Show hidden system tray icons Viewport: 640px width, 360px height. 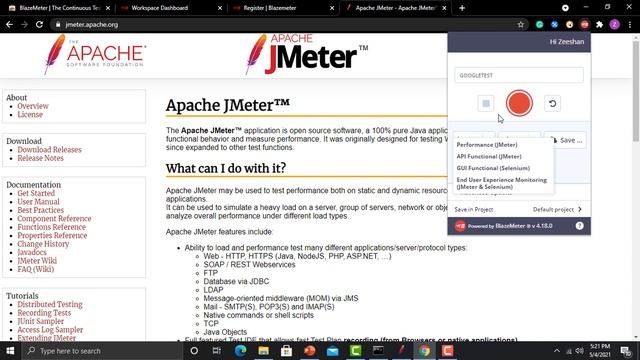pos(557,351)
